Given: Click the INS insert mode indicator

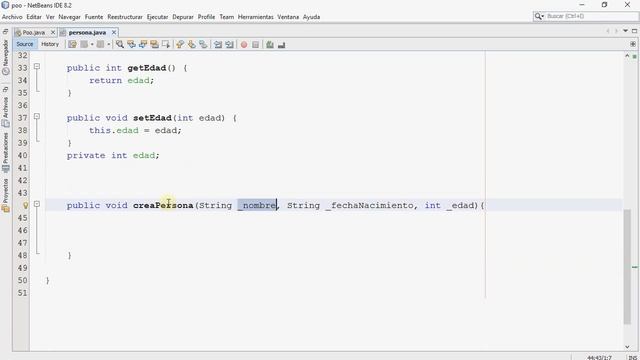Looking at the screenshot, I should point(632,358).
